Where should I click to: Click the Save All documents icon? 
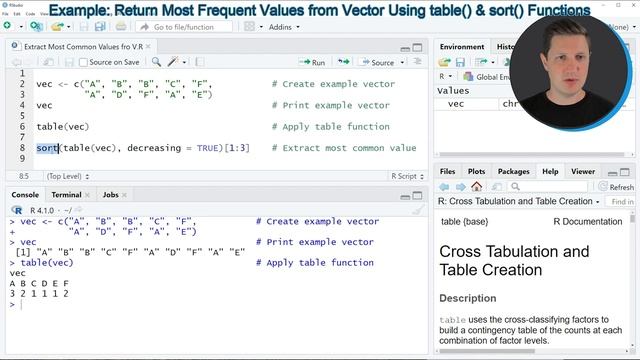pyautogui.click(x=100, y=27)
